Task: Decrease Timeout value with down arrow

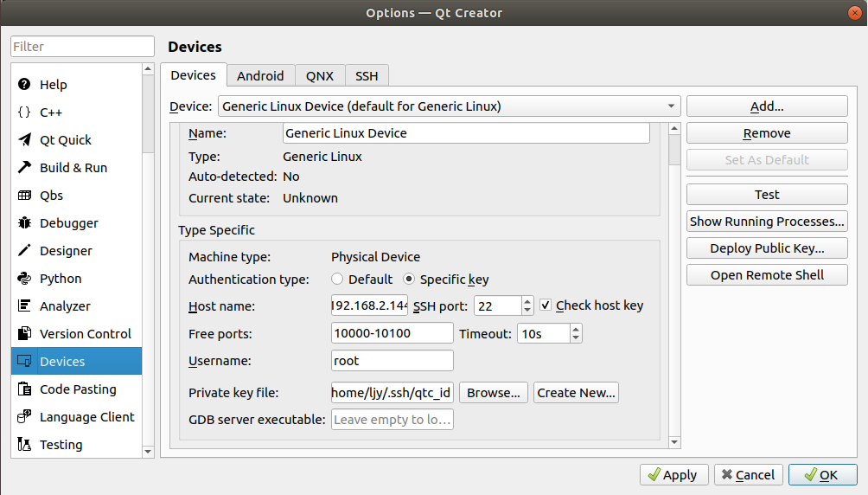Action: 576,338
